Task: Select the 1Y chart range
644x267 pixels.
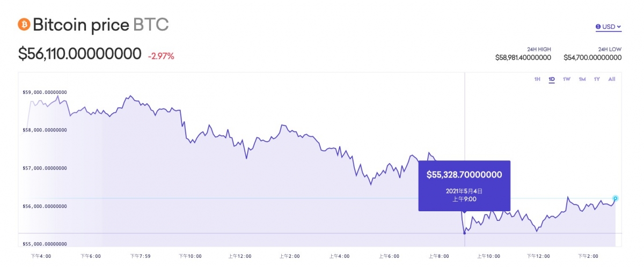Action: tap(597, 79)
